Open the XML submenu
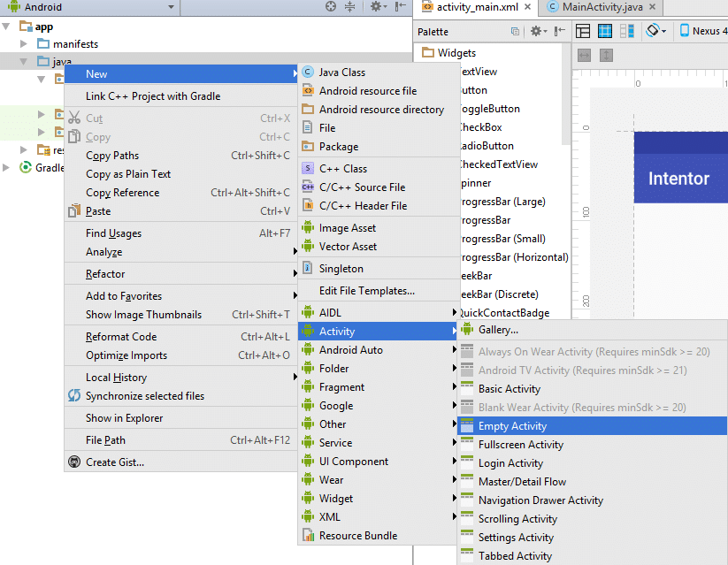 (x=379, y=517)
